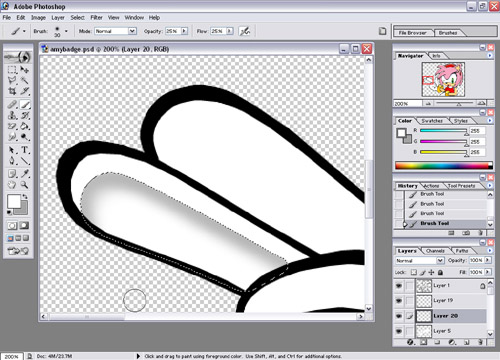Open the File Browser tab in palette well
500x360 pixels.
[413, 33]
